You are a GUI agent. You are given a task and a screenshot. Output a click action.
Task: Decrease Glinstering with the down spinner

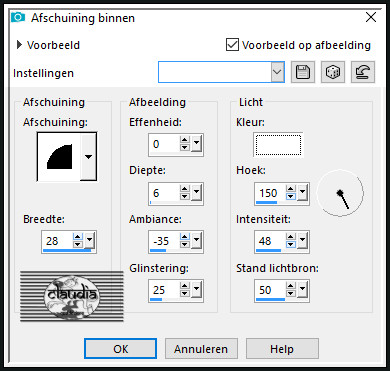click(x=185, y=293)
